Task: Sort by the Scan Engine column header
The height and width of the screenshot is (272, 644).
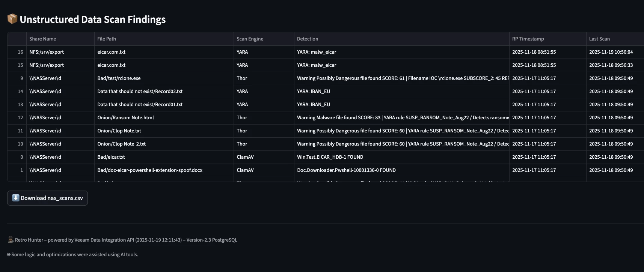Action: pyautogui.click(x=250, y=39)
